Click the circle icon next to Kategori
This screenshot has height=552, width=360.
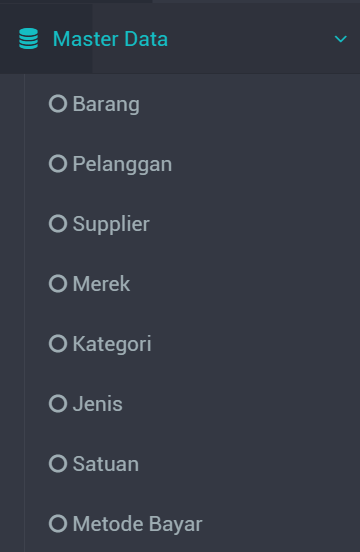click(x=58, y=344)
